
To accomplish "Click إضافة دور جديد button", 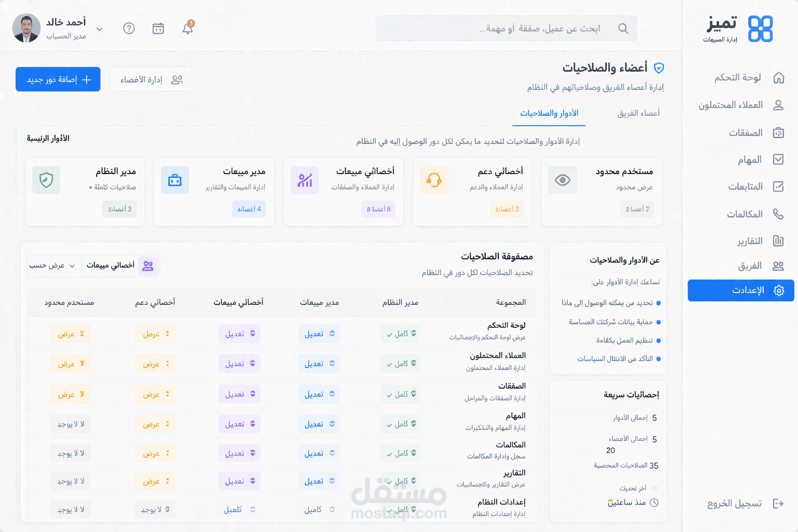I will [x=58, y=79].
